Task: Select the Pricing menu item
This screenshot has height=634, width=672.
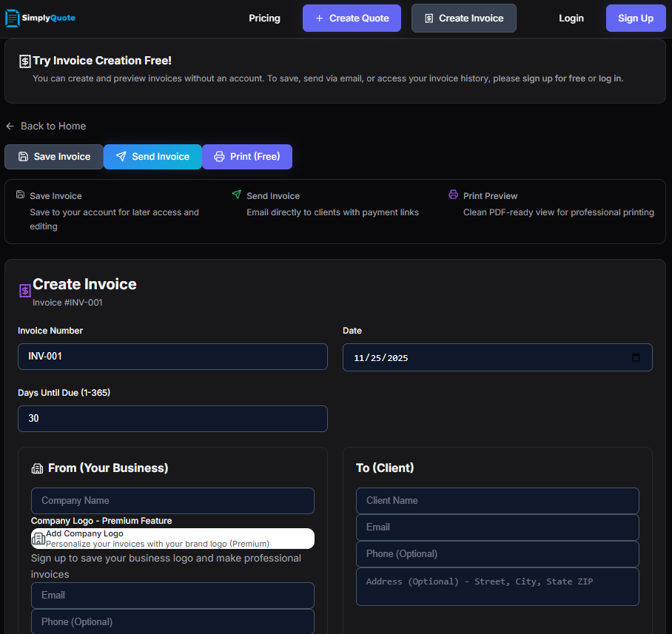Action: 264,18
